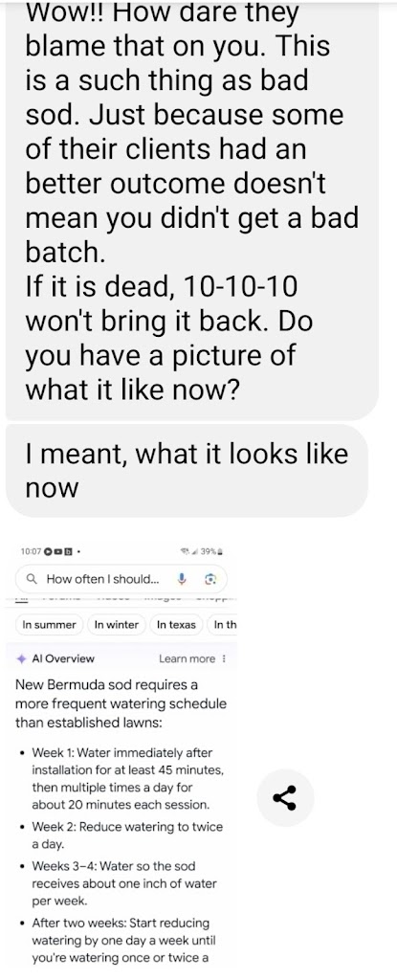397x980 pixels.
Task: Tap the AI Overview sparkle icon
Action: pos(21,658)
